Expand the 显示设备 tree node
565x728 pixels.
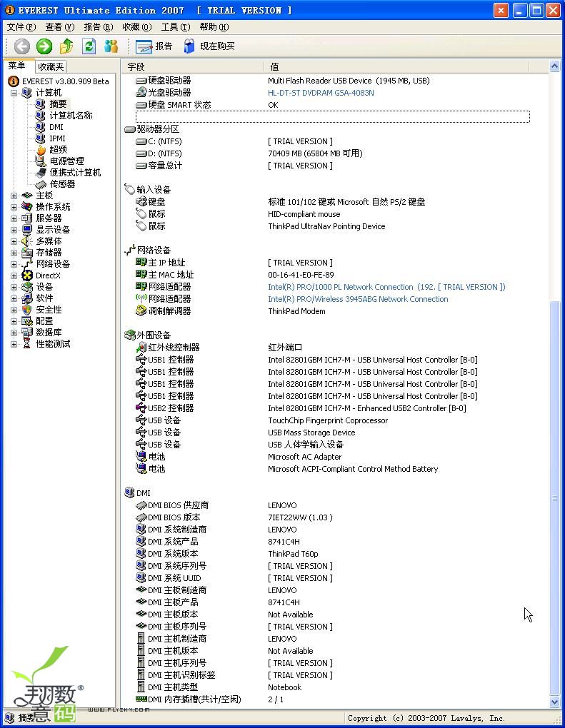pos(14,230)
